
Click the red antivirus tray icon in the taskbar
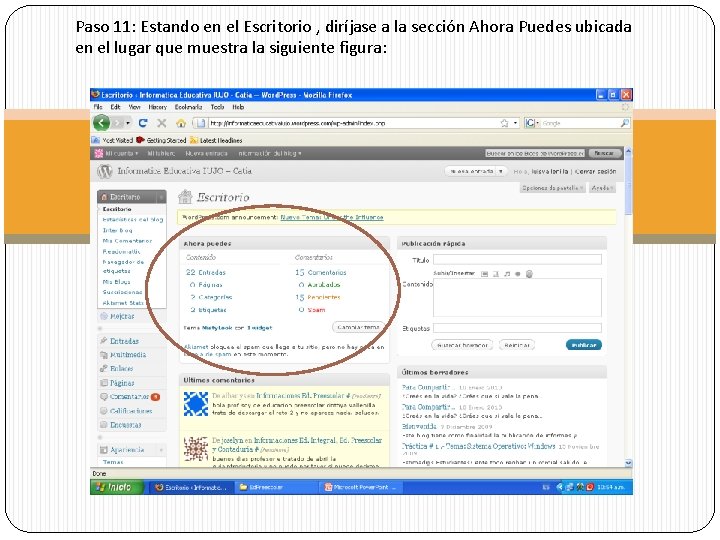coord(590,487)
